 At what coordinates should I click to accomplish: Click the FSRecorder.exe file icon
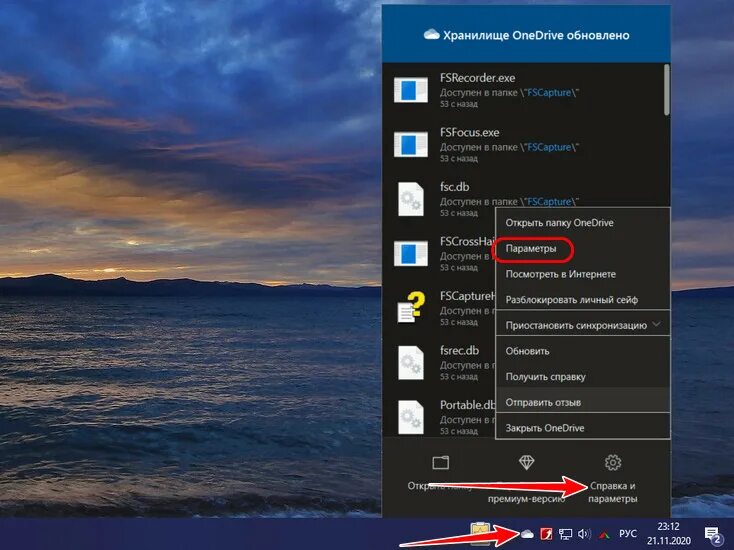[411, 90]
